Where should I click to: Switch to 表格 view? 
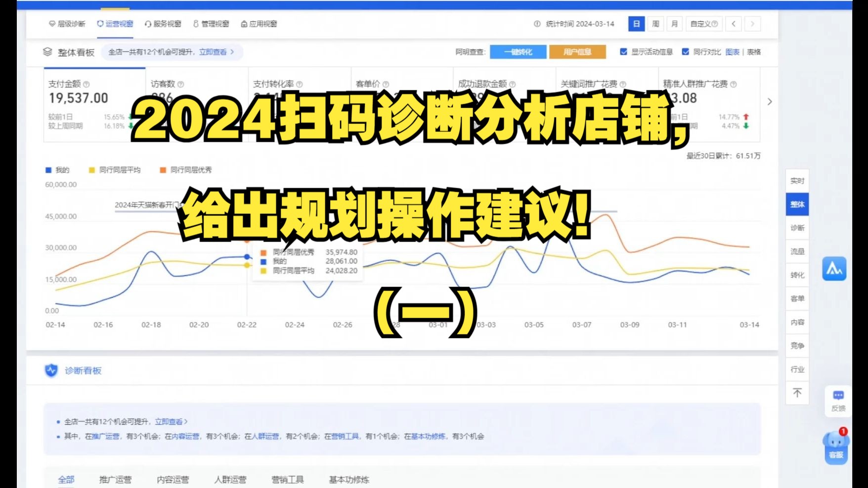tap(754, 52)
